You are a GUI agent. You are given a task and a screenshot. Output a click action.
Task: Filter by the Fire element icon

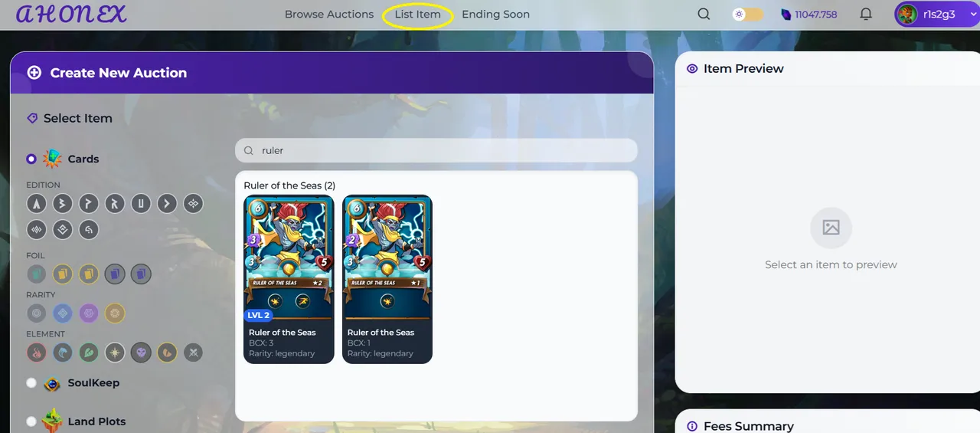[x=37, y=353]
